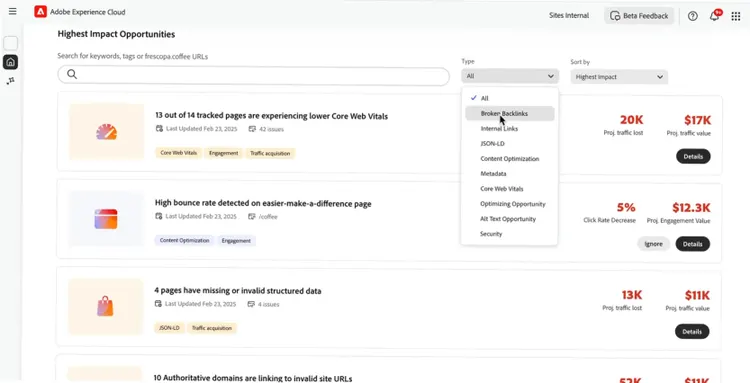
Task: Click the Adobe Experience Cloud title
Action: (x=88, y=12)
